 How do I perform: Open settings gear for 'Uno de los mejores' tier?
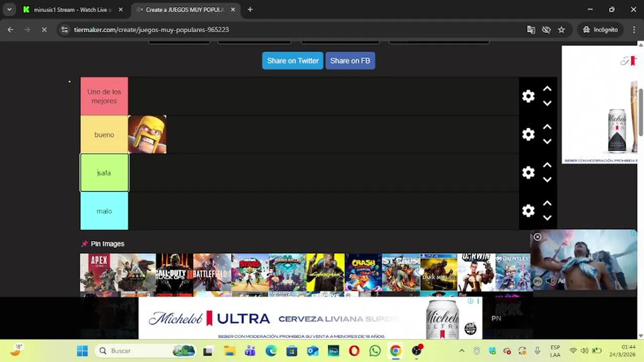coord(528,96)
